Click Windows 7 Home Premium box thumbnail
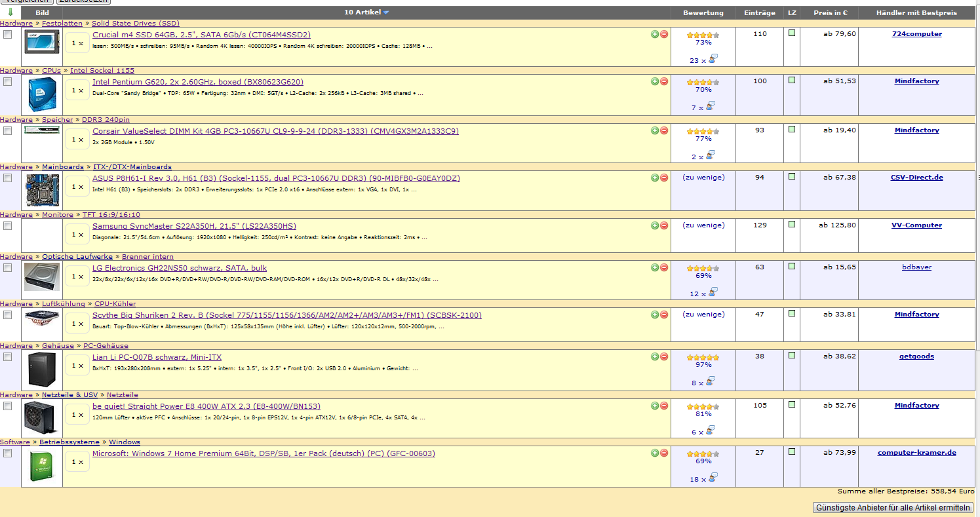 click(x=42, y=466)
